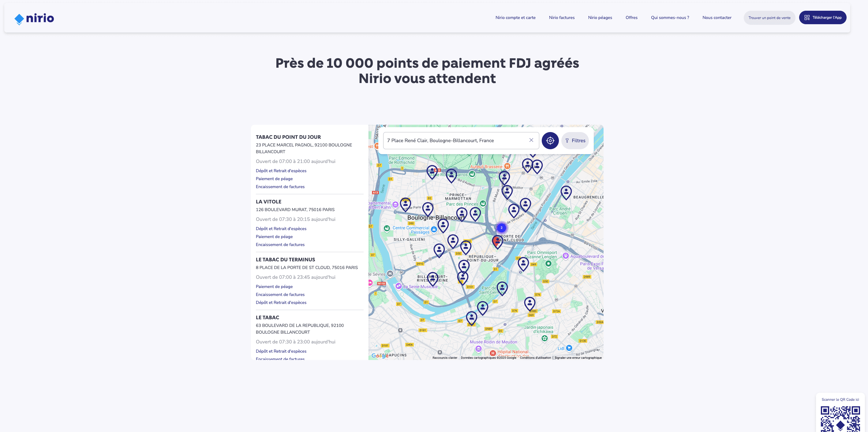
Task: Click the map pin near BEAUGRENELLE
Action: click(566, 193)
